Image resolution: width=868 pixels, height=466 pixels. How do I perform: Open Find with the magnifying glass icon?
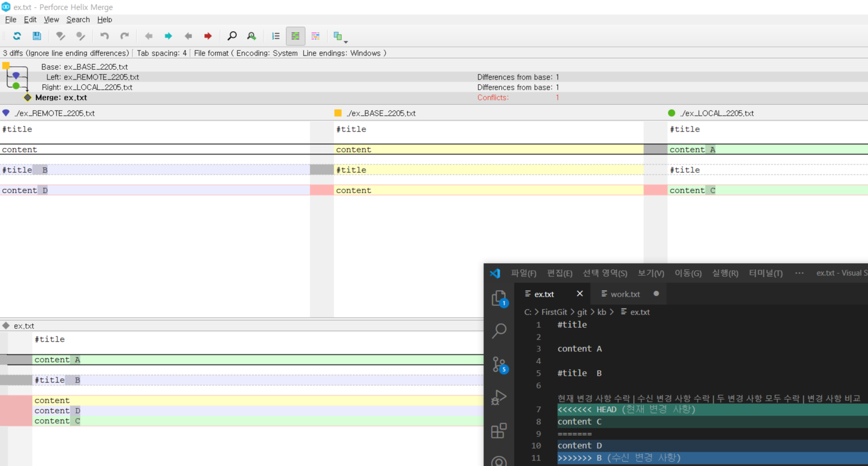[232, 36]
